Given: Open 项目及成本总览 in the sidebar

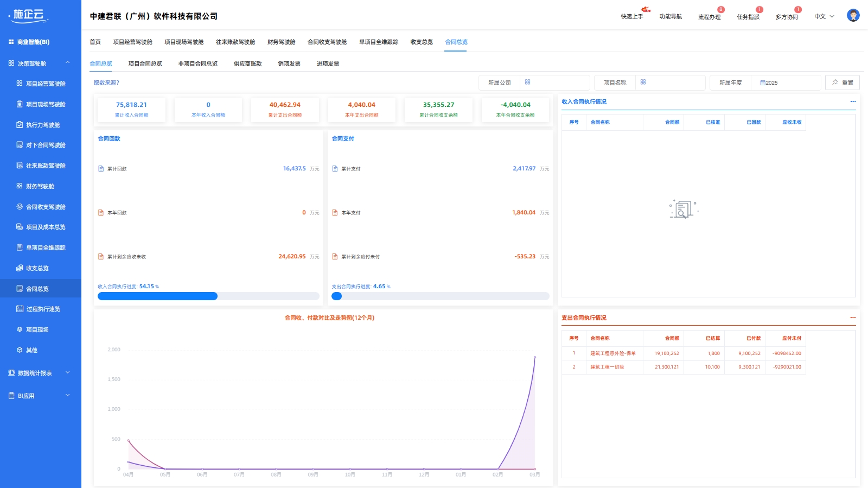Looking at the screenshot, I should [x=41, y=227].
